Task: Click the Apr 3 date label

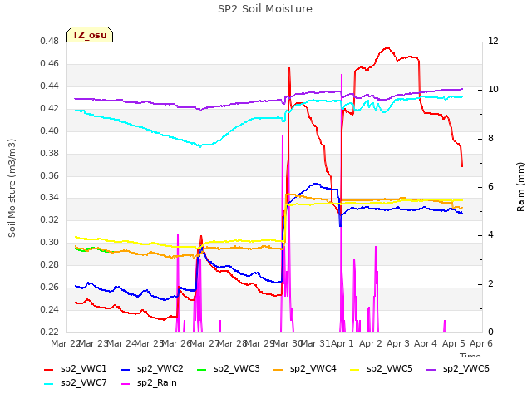Action: tap(398, 344)
